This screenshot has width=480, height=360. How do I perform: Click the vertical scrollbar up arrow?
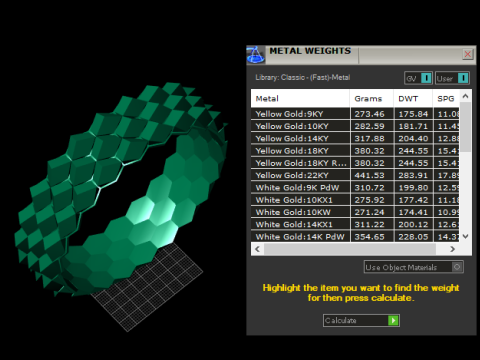pos(466,96)
